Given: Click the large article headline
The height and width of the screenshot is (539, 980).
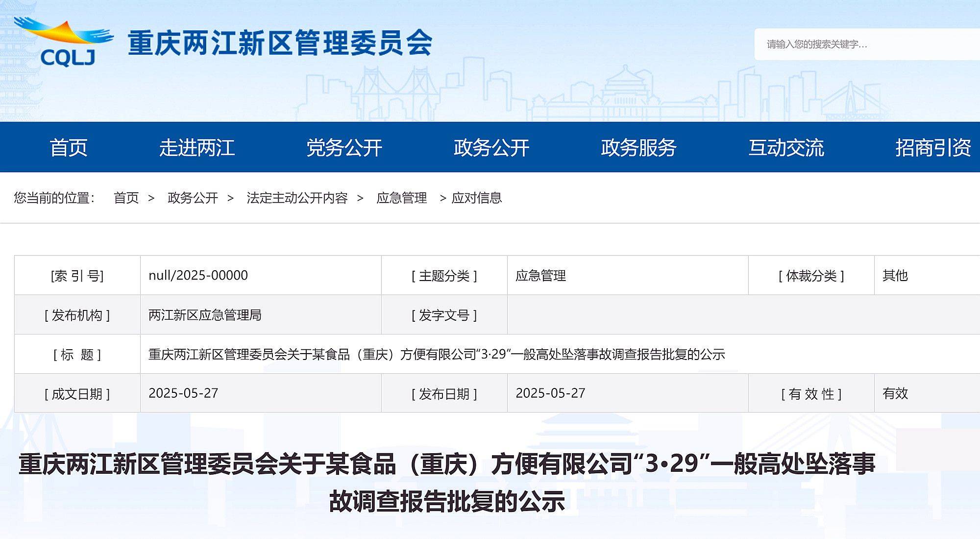Looking at the screenshot, I should coord(447,483).
